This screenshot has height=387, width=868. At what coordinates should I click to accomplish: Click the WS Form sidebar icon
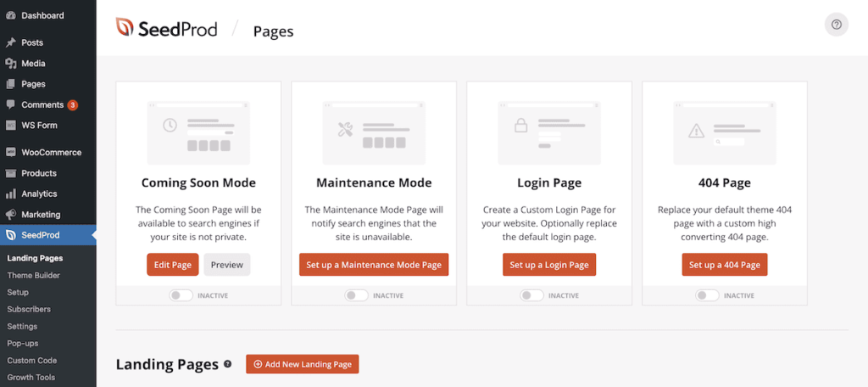point(10,126)
